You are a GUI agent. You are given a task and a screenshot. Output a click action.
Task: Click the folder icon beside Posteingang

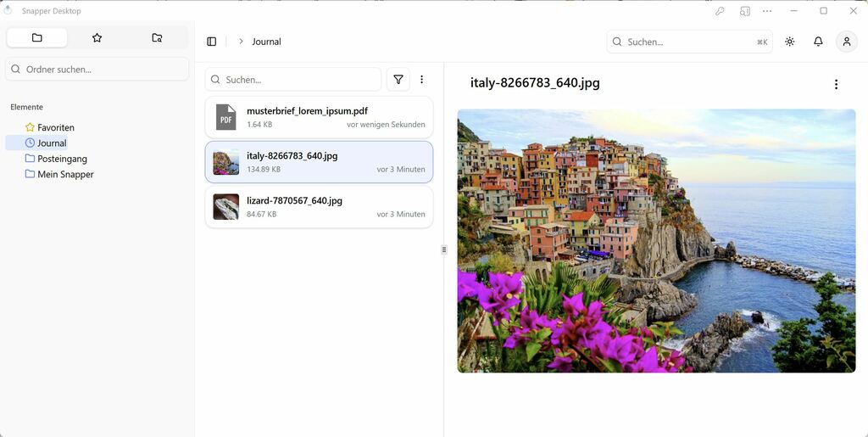[30, 159]
